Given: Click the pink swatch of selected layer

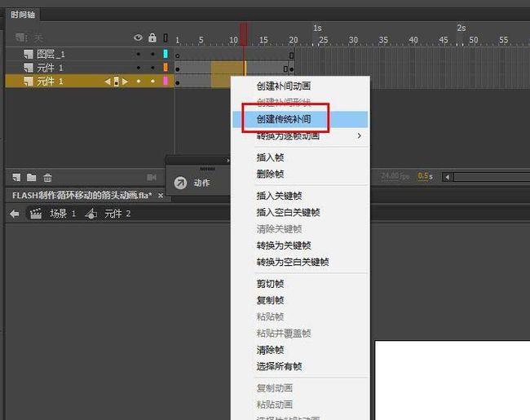Looking at the screenshot, I should coord(166,81).
